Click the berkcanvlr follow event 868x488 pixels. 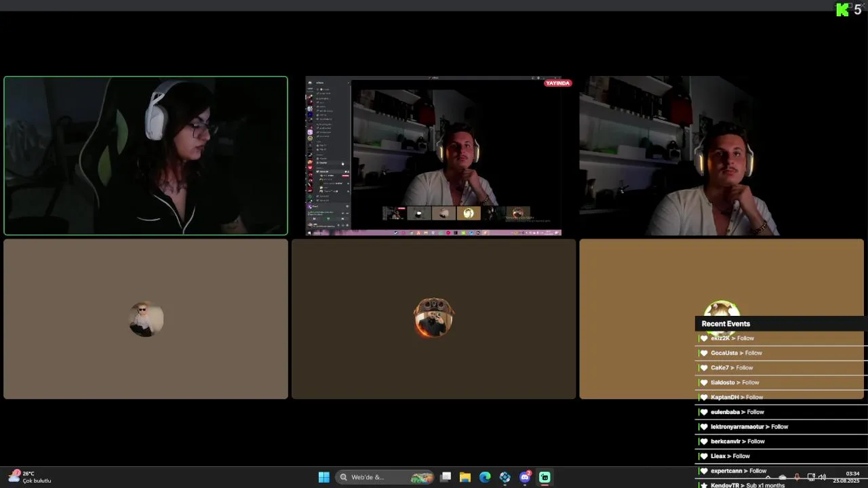click(x=781, y=442)
